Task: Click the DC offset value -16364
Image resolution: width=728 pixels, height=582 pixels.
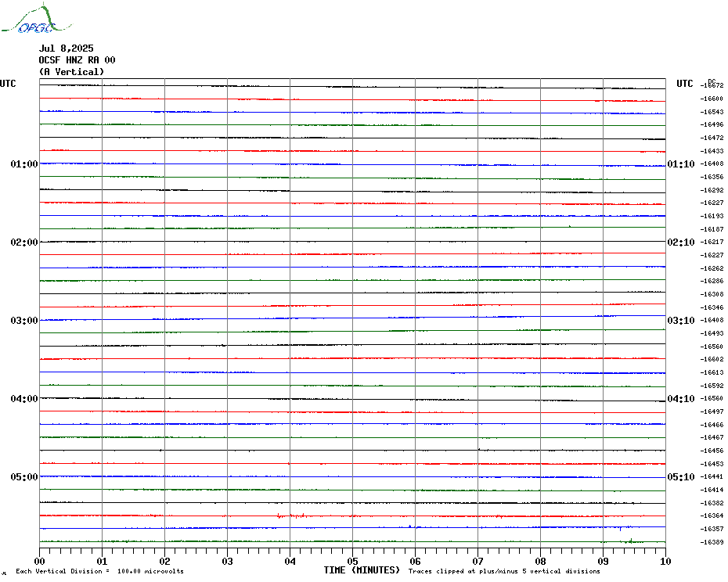Action: (712, 516)
